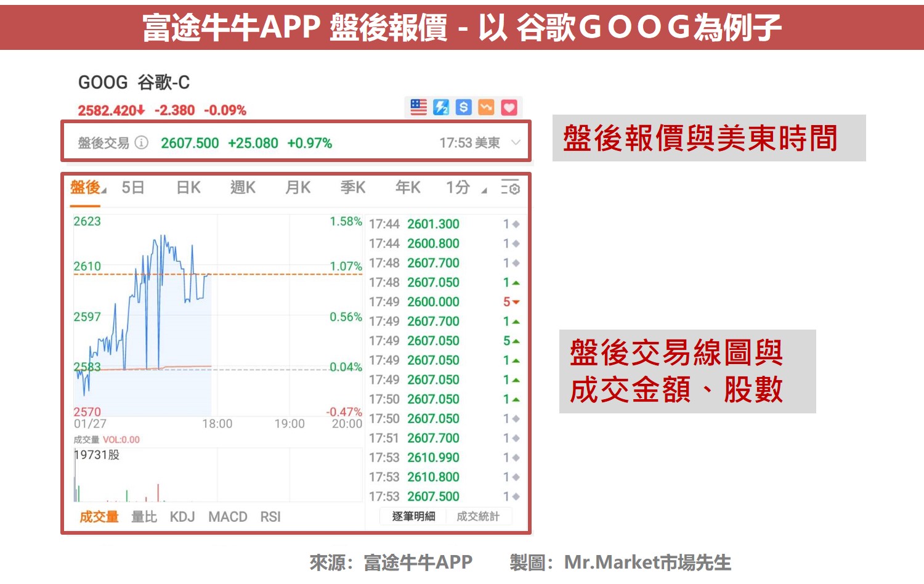Image resolution: width=924 pixels, height=584 pixels.
Task: Tap the after-hours percent +0.97%
Action: coord(310,143)
